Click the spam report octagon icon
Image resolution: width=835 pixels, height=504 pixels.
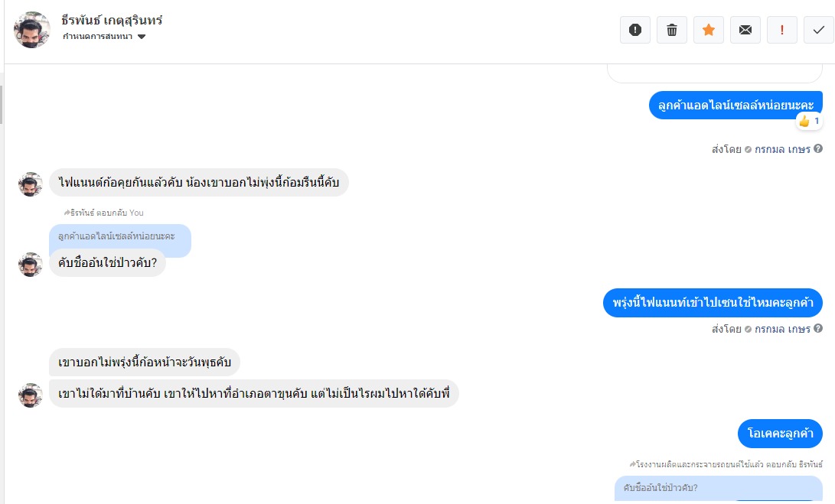point(634,30)
